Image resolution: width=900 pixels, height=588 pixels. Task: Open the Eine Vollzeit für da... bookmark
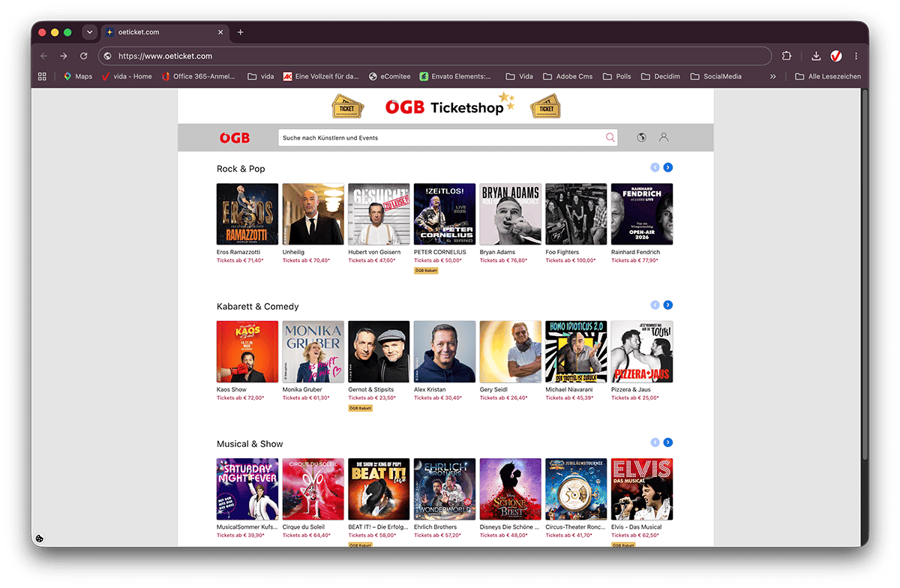(321, 76)
